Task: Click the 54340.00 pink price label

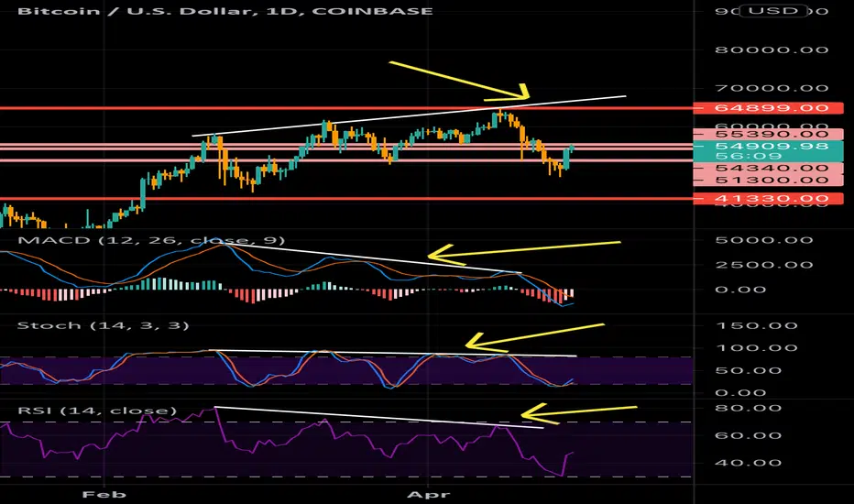Action: coord(768,169)
